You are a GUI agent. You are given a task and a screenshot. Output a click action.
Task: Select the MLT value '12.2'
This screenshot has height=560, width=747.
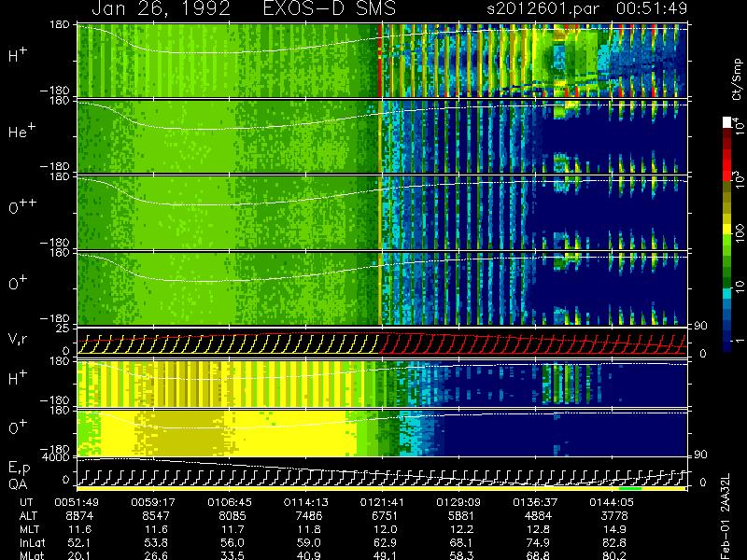point(462,529)
